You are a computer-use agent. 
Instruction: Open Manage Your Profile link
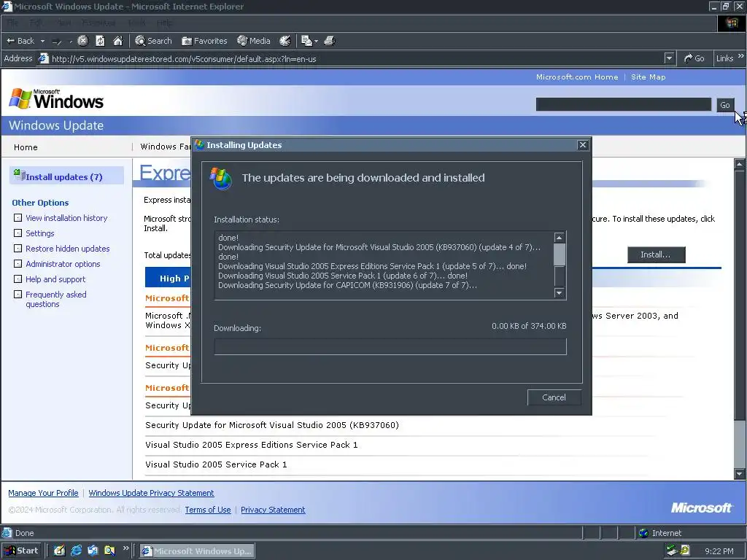[43, 493]
